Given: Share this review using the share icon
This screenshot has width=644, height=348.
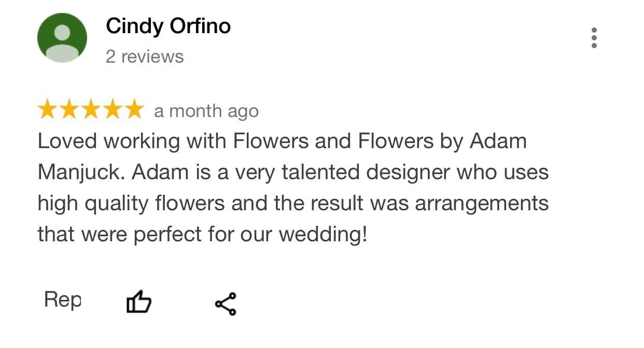Looking at the screenshot, I should [x=226, y=304].
